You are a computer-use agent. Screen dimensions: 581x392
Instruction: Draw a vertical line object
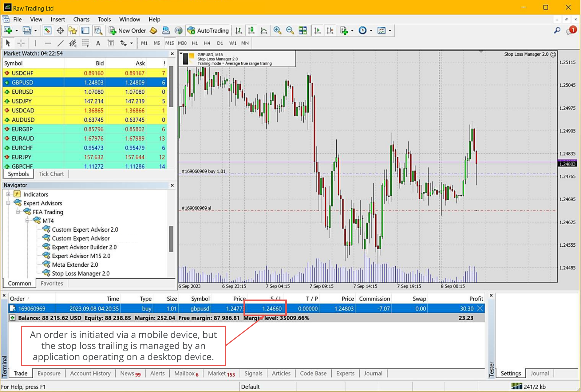[35, 43]
